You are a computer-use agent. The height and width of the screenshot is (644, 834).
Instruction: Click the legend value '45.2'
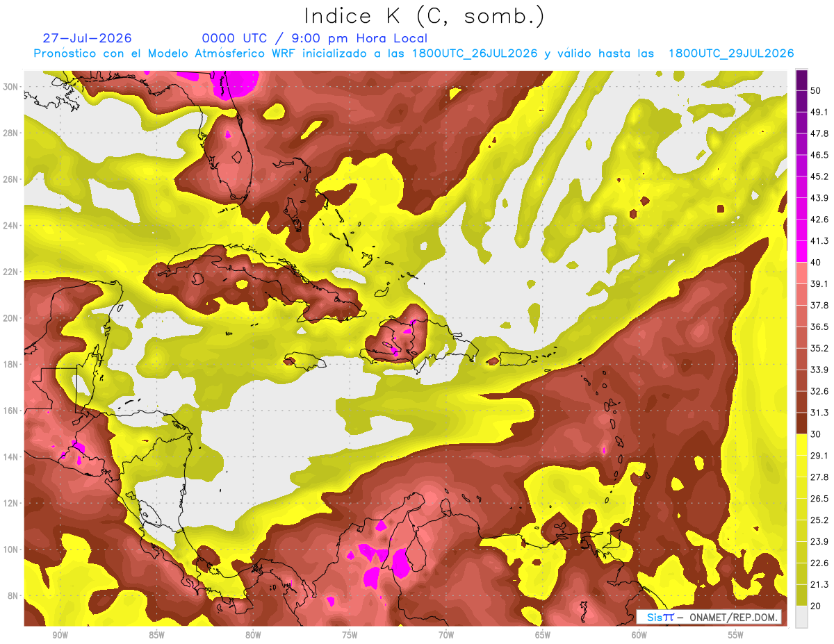819,176
